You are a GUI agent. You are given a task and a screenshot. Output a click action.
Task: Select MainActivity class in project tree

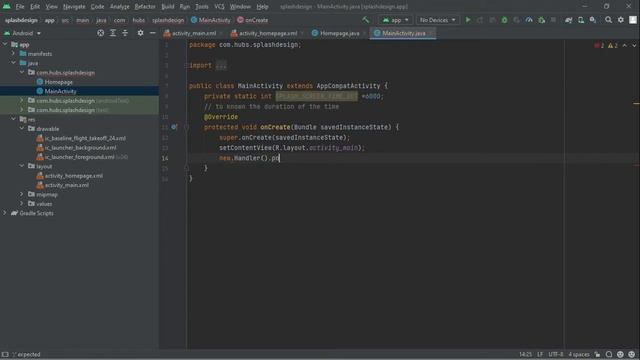coord(60,91)
